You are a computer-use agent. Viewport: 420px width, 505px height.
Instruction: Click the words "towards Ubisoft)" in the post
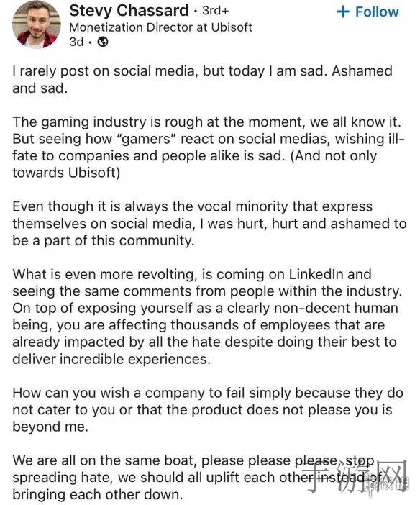pos(66,173)
